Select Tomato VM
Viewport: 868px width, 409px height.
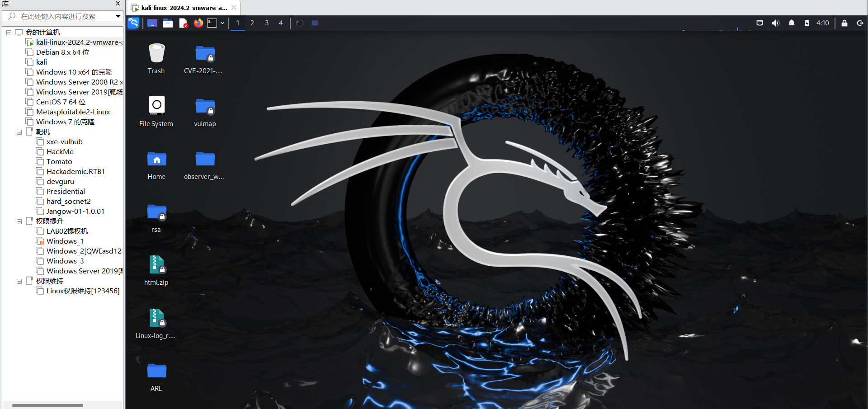click(59, 161)
